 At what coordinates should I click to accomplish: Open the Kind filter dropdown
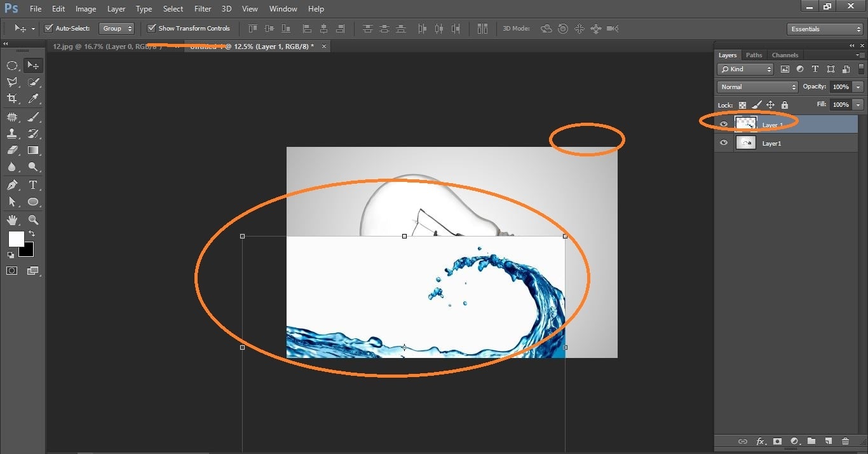pyautogui.click(x=745, y=69)
